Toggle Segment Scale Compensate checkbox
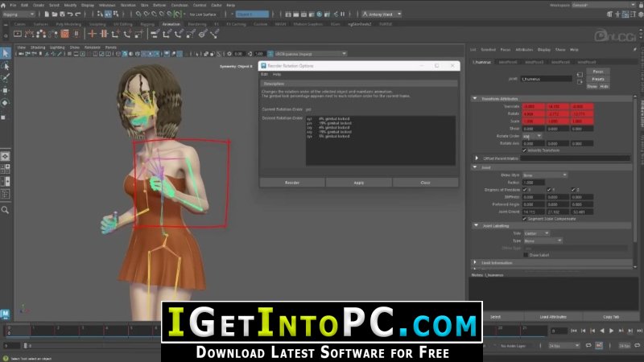The width and height of the screenshot is (644, 362). [525, 219]
